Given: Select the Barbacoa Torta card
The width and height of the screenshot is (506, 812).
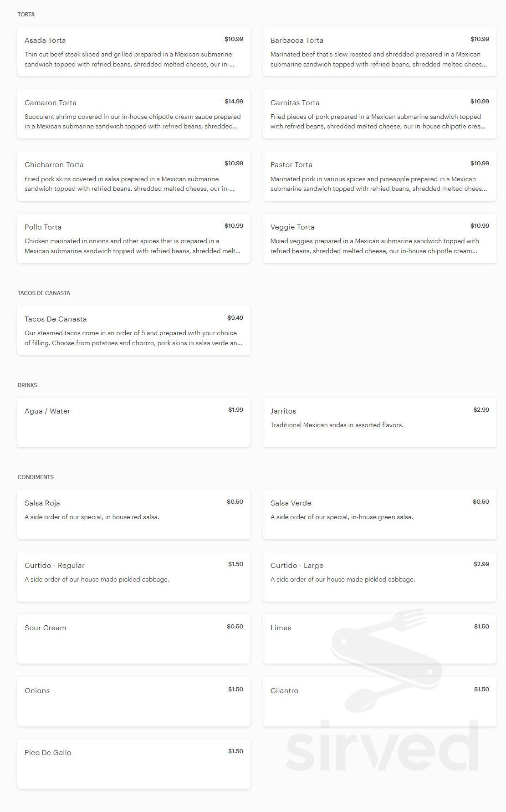Looking at the screenshot, I should [x=380, y=51].
